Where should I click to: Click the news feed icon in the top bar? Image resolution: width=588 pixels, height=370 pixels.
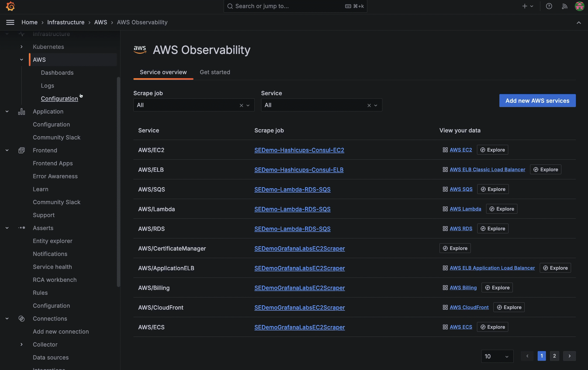coord(564,6)
